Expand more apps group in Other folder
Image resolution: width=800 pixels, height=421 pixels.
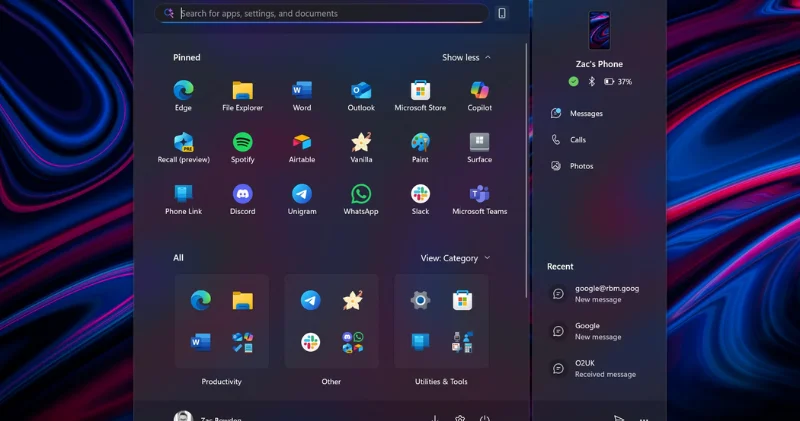(353, 342)
